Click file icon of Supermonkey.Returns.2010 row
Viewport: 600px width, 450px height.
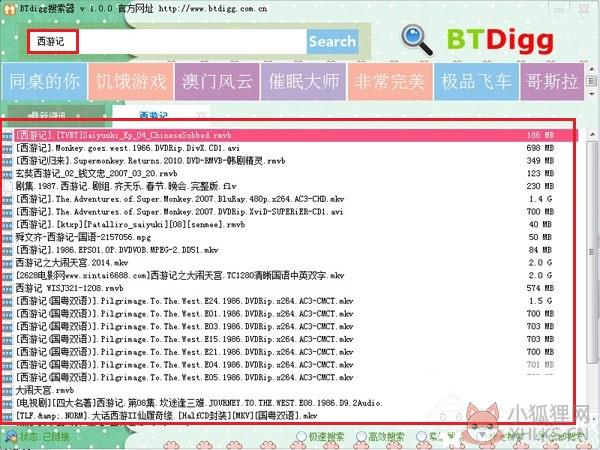(x=7, y=161)
